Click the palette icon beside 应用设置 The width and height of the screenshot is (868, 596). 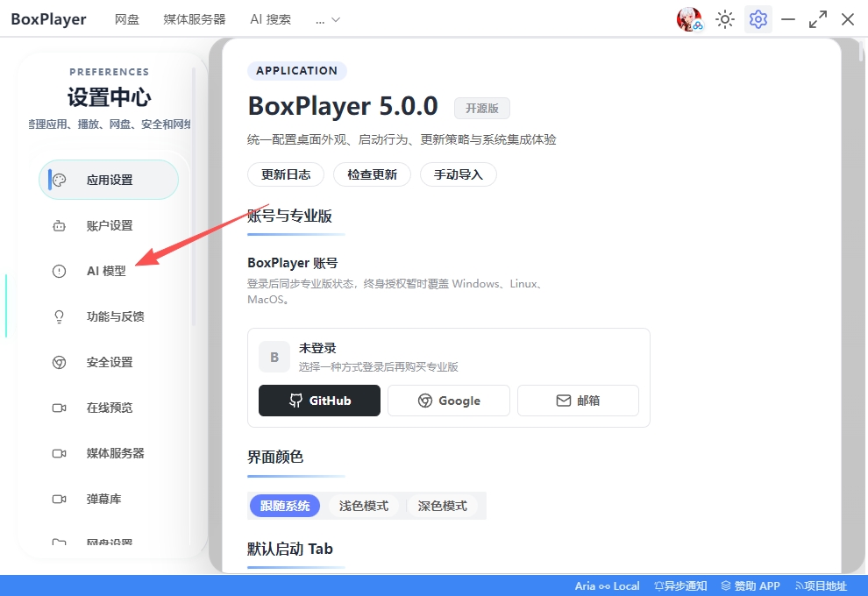[60, 180]
